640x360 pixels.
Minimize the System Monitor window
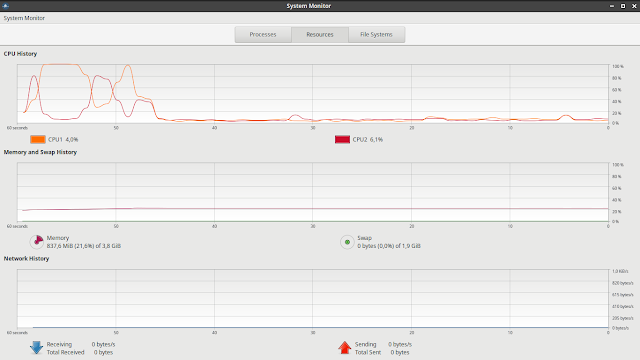pyautogui.click(x=612, y=6)
